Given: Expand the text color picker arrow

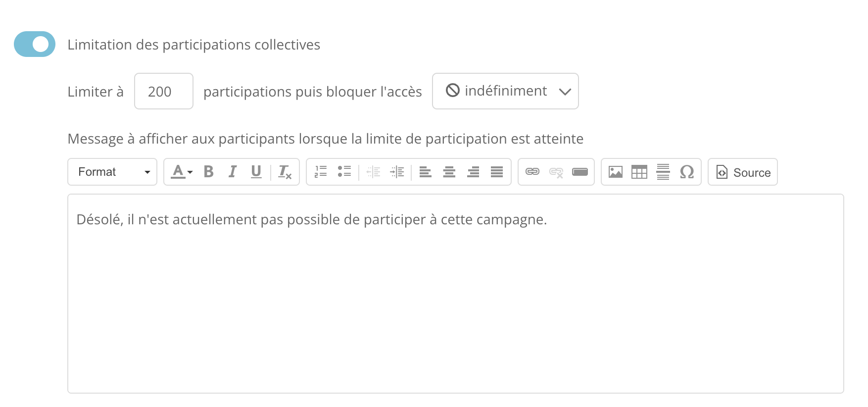Looking at the screenshot, I should (189, 172).
